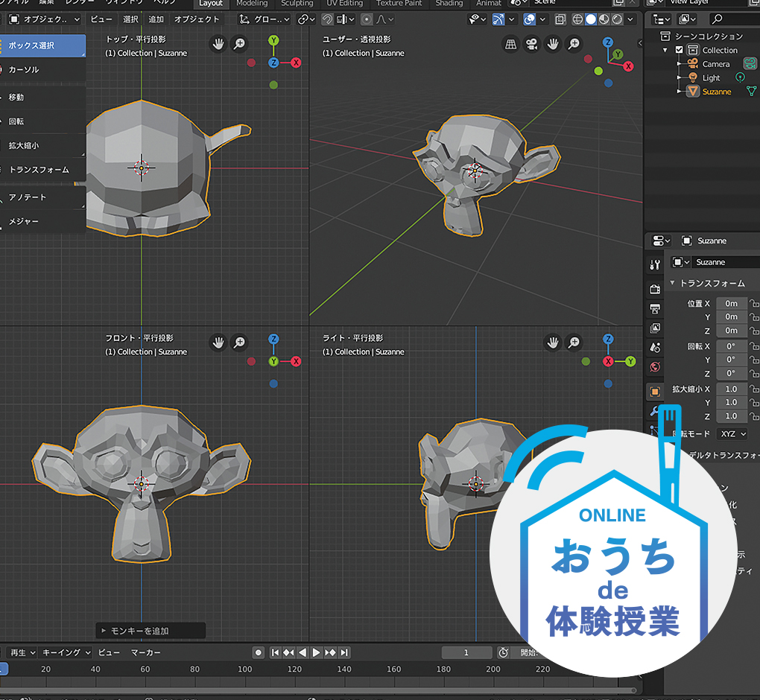Collapse Collection tree in outliner
760x700 pixels.
click(665, 50)
